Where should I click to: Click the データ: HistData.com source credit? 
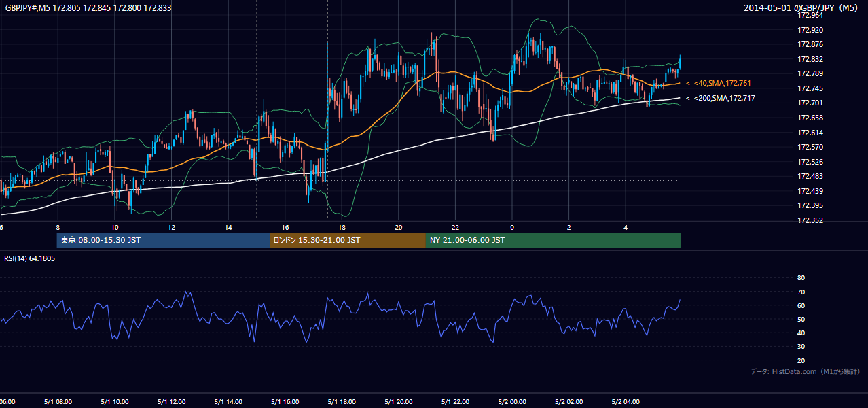(806, 371)
